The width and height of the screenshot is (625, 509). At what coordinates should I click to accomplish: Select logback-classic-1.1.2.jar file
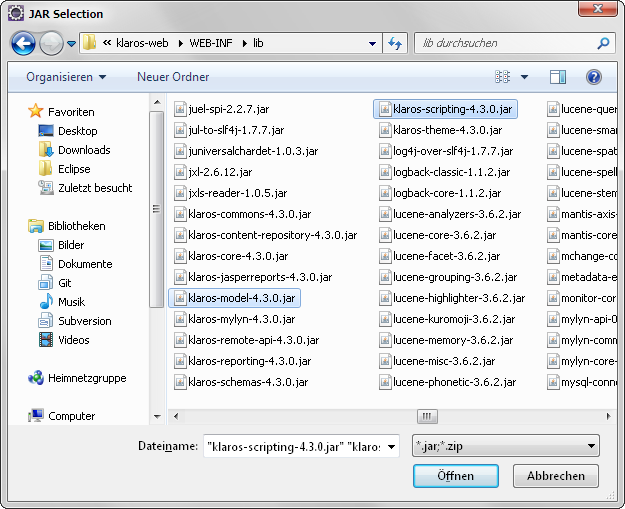(444, 172)
